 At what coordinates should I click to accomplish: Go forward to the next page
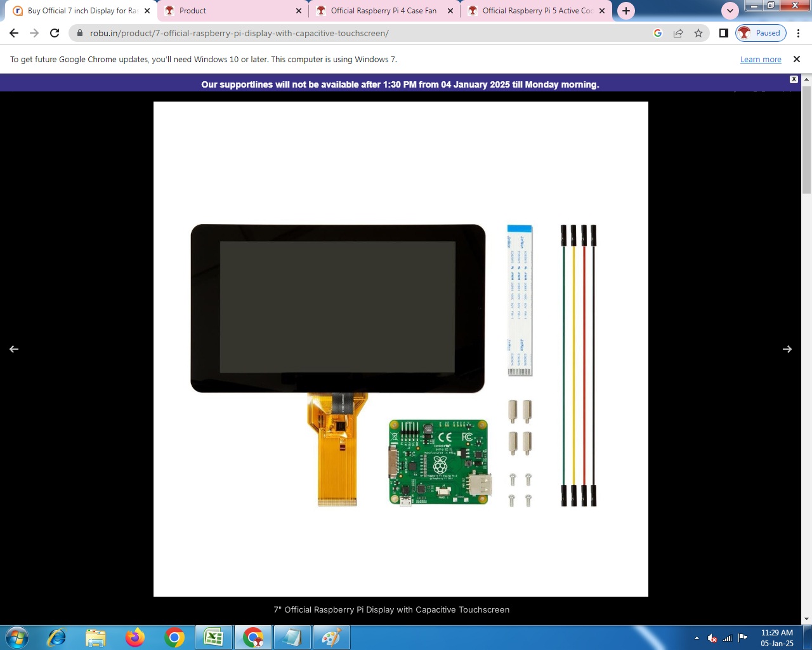pos(34,33)
